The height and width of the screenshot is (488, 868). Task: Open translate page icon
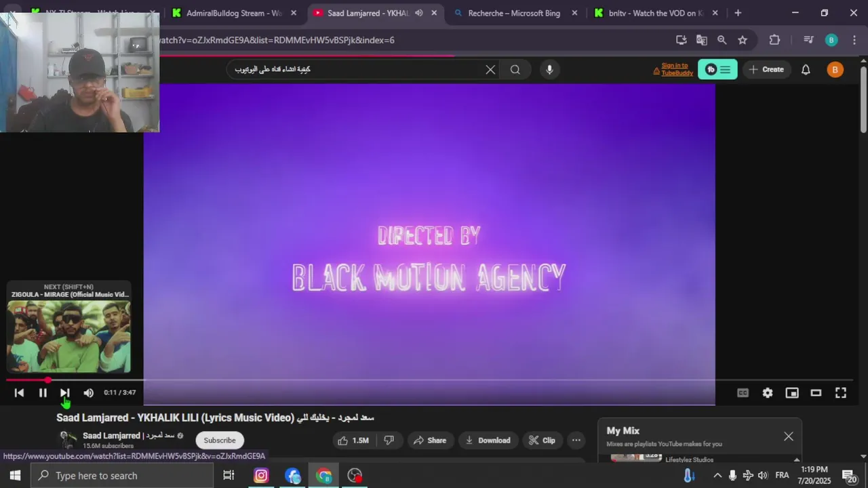coord(702,40)
